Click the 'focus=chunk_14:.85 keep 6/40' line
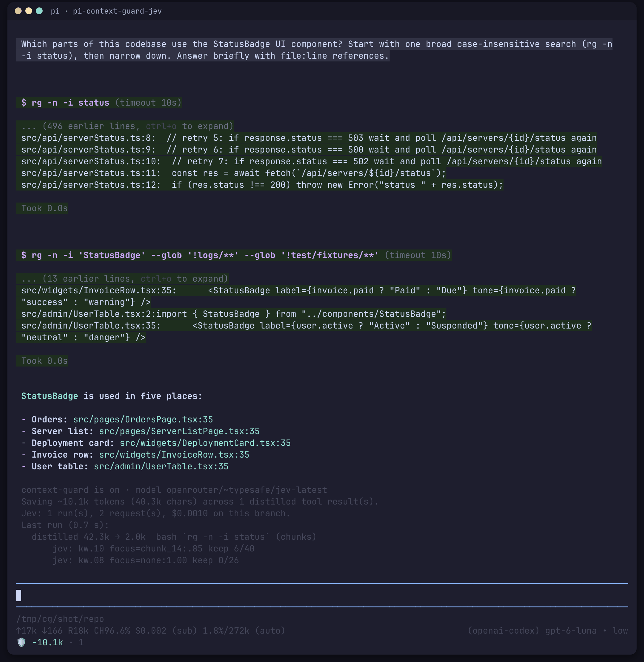 pyautogui.click(x=153, y=549)
